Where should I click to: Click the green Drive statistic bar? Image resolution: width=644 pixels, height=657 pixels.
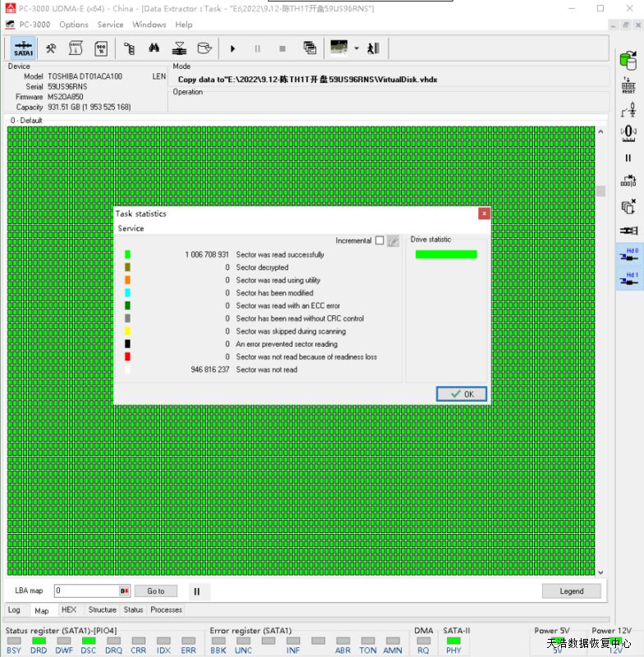(446, 255)
